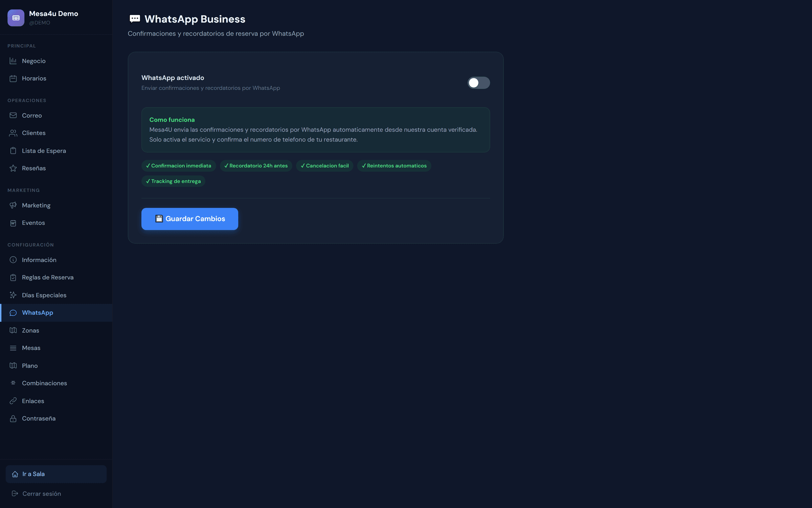Click the WhatsApp activado label
The width and height of the screenshot is (812, 508).
click(173, 78)
